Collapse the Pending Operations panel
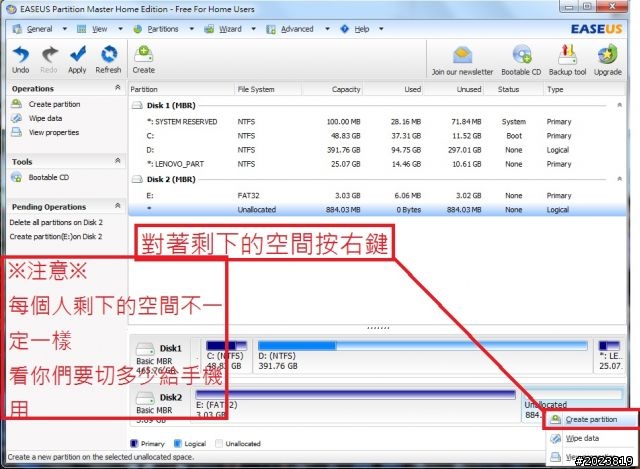640x469 pixels. (118, 205)
